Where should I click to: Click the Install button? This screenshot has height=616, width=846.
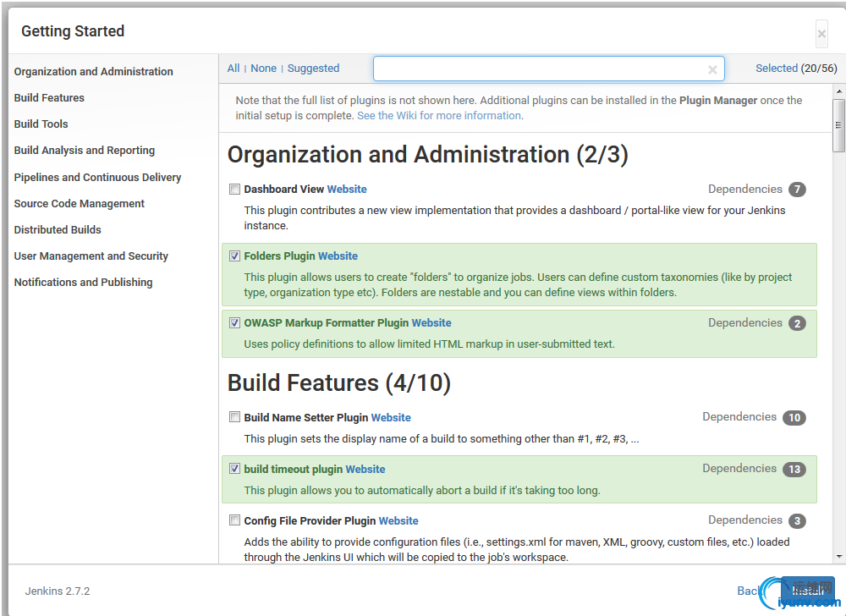(808, 591)
